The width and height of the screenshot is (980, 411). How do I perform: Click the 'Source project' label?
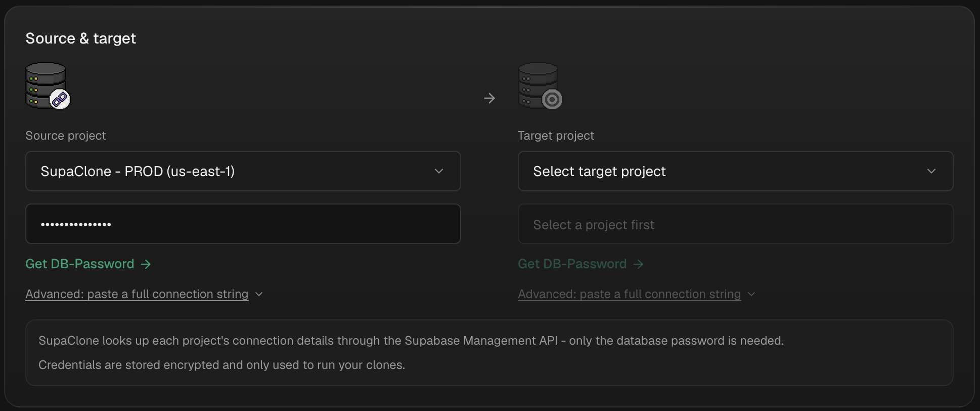point(66,136)
